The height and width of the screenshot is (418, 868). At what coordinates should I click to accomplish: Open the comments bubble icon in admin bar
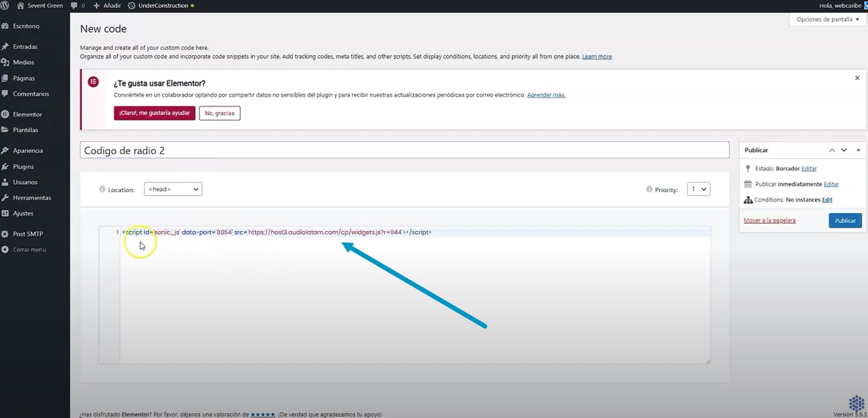point(74,5)
